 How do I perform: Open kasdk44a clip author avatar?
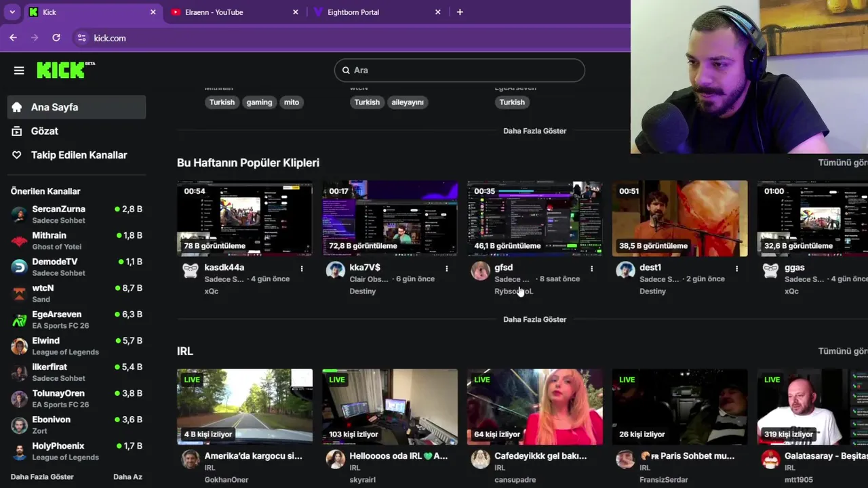tap(191, 270)
